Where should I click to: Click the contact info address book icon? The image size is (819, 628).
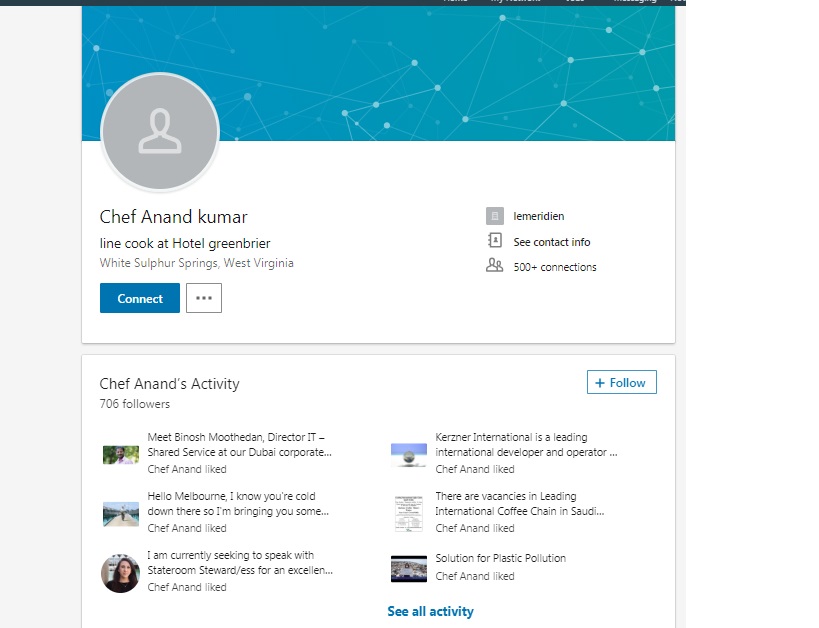coord(494,241)
